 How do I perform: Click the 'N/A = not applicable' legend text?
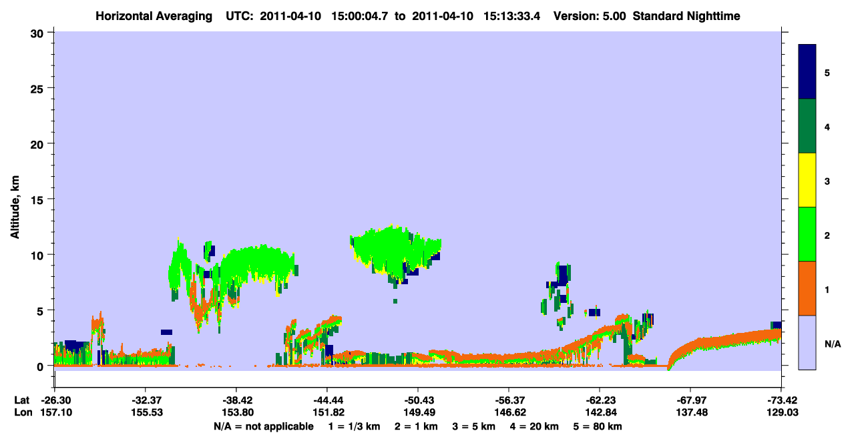(264, 426)
